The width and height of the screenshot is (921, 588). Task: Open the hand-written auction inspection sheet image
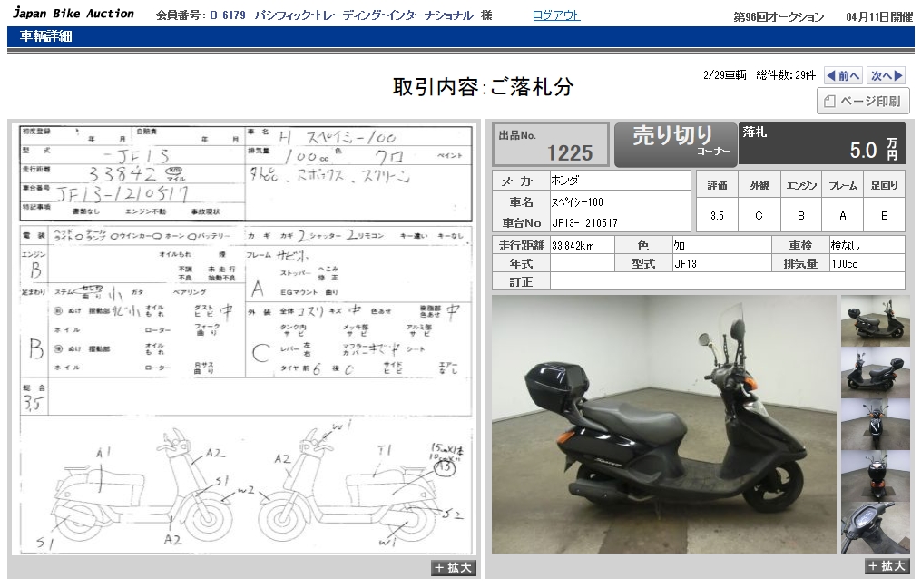246,339
